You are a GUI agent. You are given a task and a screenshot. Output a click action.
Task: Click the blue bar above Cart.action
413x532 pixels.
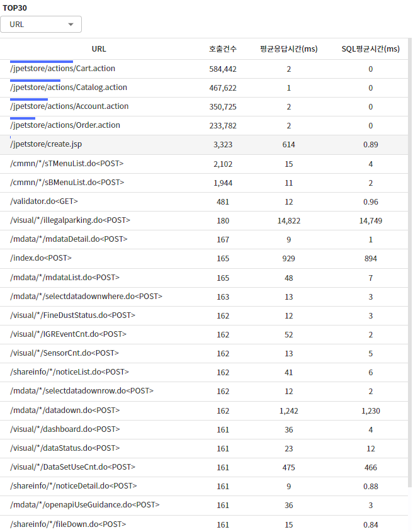[42, 62]
